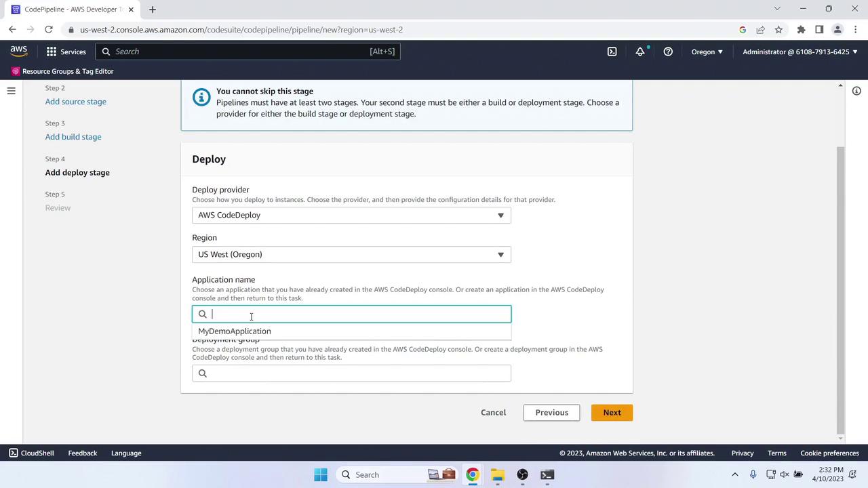The width and height of the screenshot is (868, 488).
Task: Show hidden system tray icons chevron
Action: (x=734, y=474)
